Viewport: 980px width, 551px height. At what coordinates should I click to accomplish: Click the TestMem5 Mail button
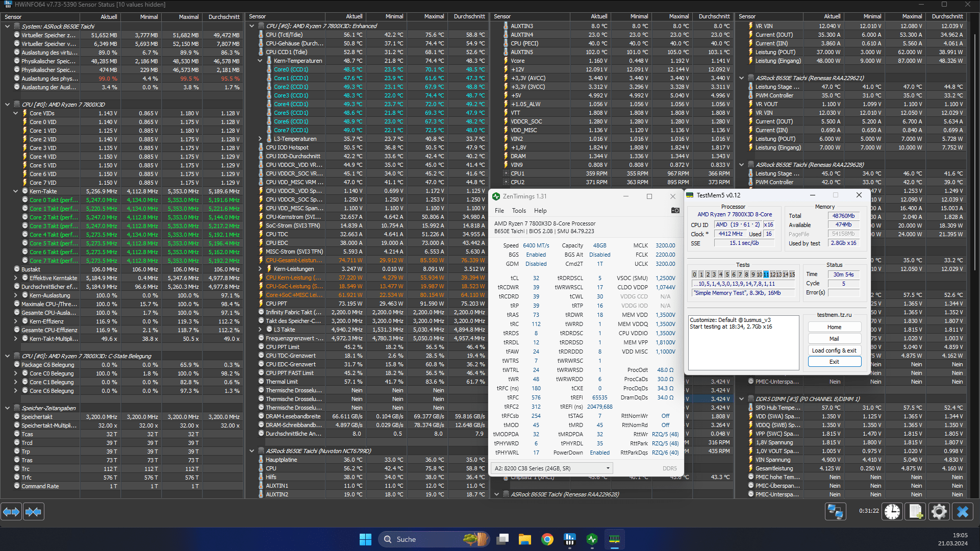tap(834, 339)
